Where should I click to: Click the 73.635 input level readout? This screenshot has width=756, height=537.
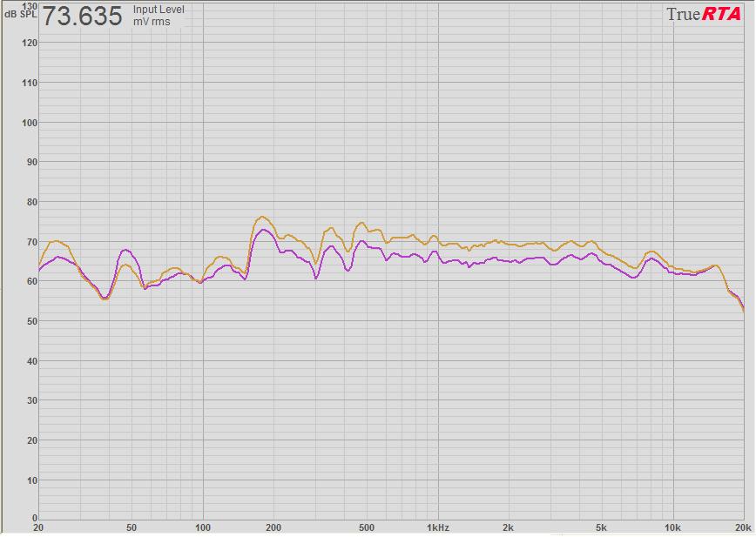[82, 16]
